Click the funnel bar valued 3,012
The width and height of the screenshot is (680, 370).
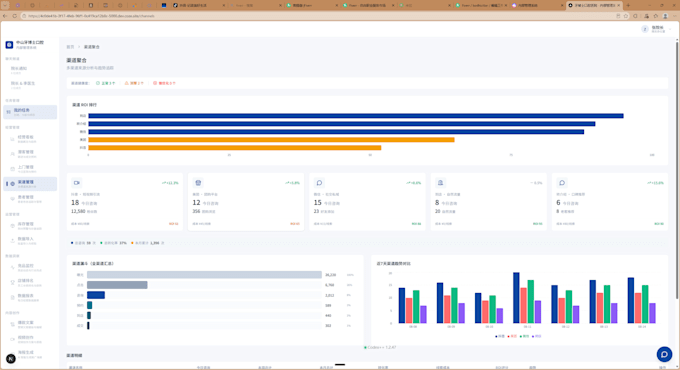[96, 295]
